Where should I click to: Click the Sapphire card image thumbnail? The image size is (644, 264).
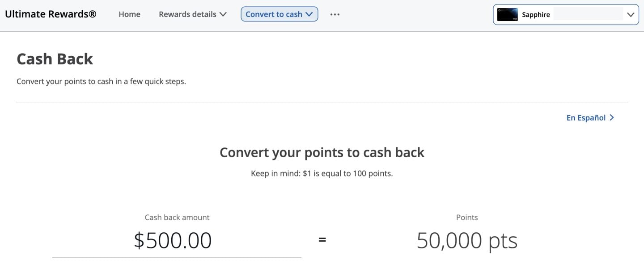pyautogui.click(x=507, y=15)
